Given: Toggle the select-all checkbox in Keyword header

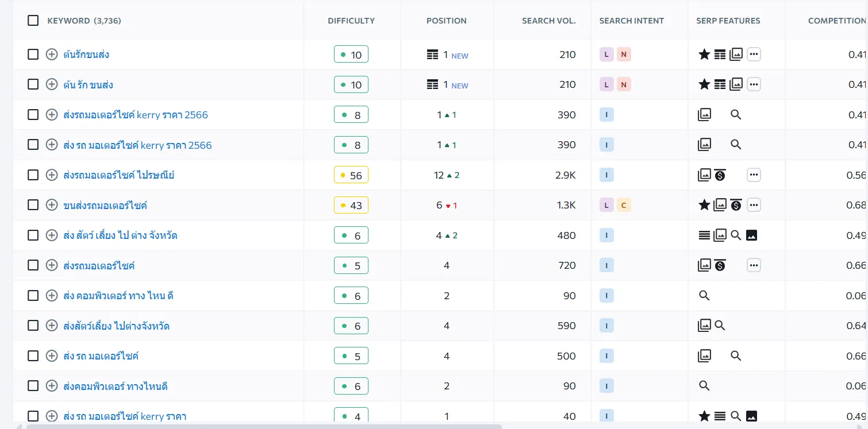Looking at the screenshot, I should [33, 21].
